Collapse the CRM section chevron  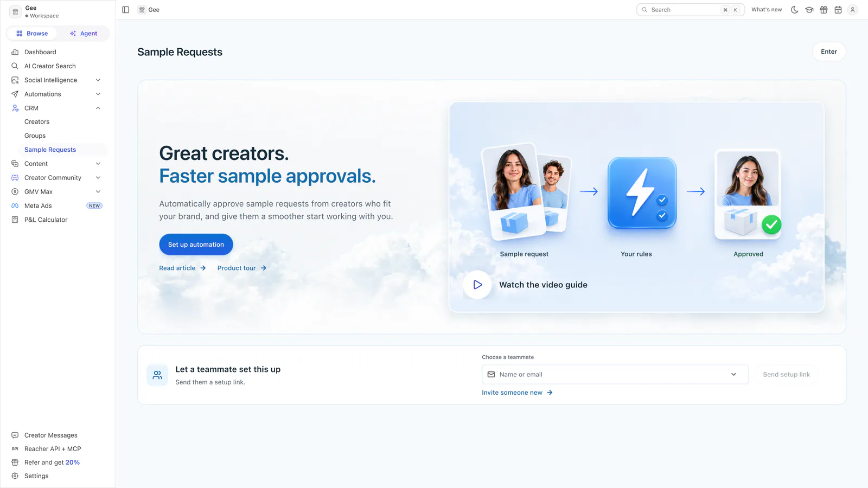(98, 108)
